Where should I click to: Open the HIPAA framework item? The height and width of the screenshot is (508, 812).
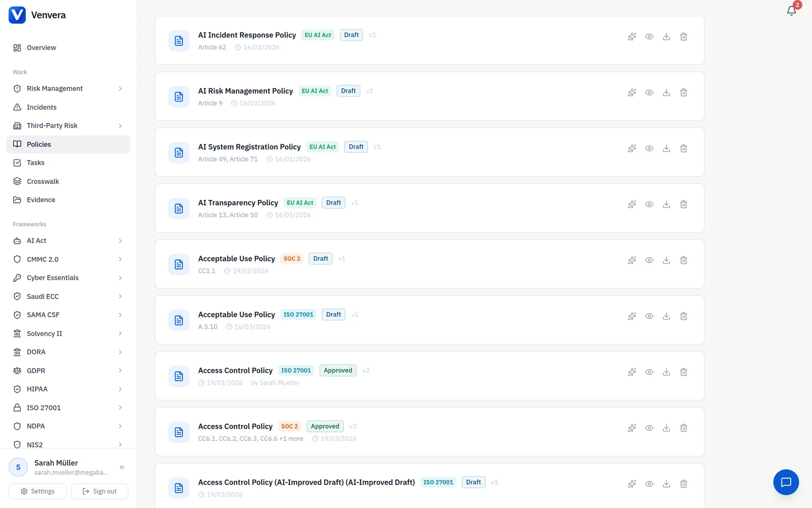tap(69, 389)
